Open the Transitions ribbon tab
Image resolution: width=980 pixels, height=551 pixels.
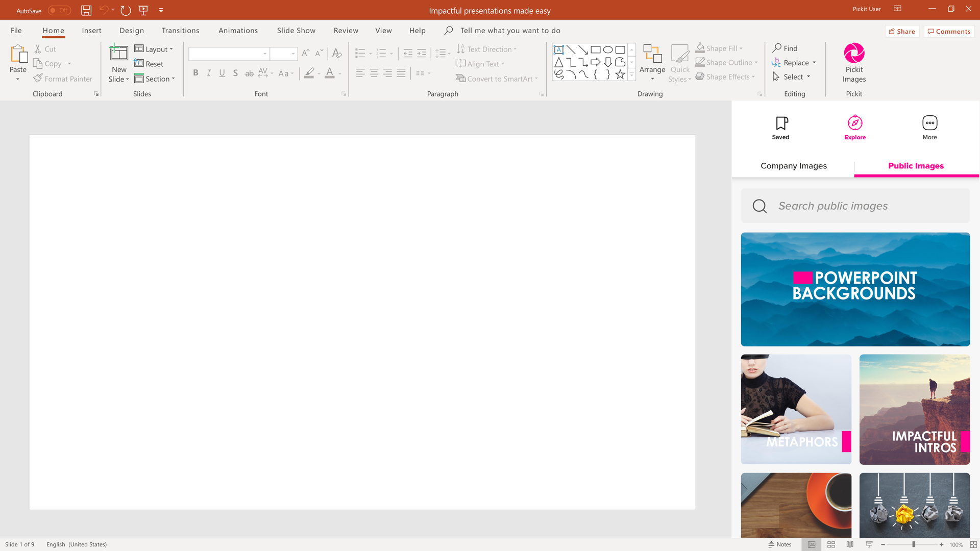click(x=180, y=31)
